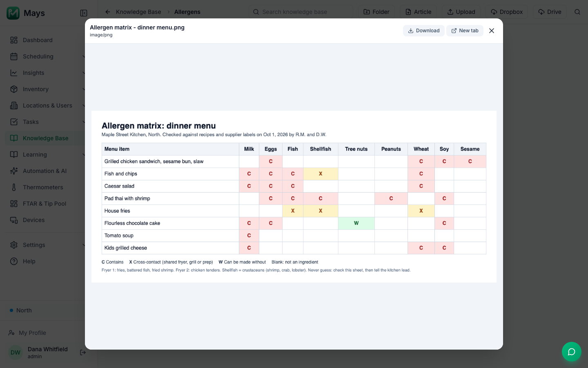Click the Help question mark icon

coord(14,261)
